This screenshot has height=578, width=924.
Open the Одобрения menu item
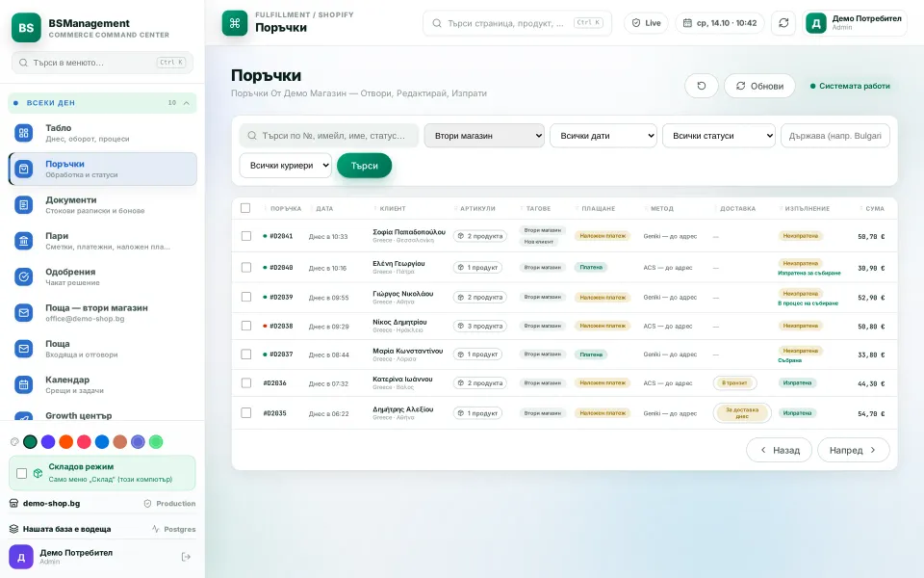click(102, 276)
